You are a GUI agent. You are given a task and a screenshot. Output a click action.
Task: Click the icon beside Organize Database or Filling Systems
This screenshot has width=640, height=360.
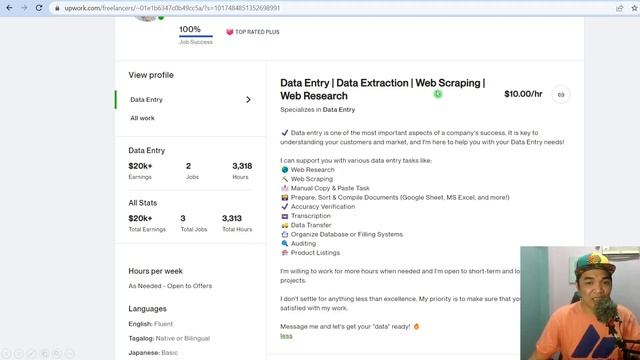[284, 234]
